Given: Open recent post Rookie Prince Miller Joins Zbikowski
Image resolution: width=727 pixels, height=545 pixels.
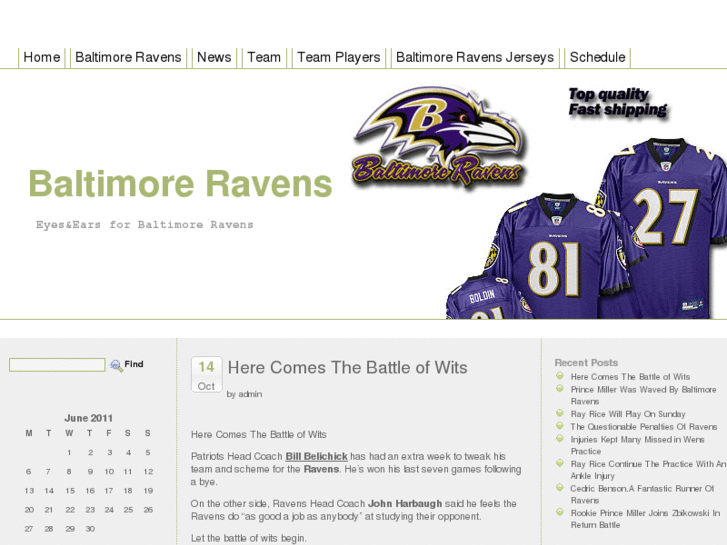Looking at the screenshot, I should click(x=645, y=519).
